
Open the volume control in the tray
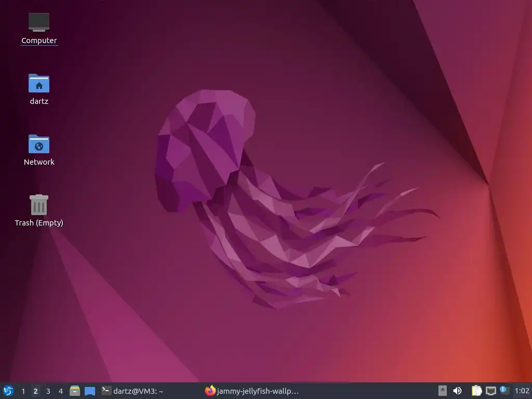(457, 391)
